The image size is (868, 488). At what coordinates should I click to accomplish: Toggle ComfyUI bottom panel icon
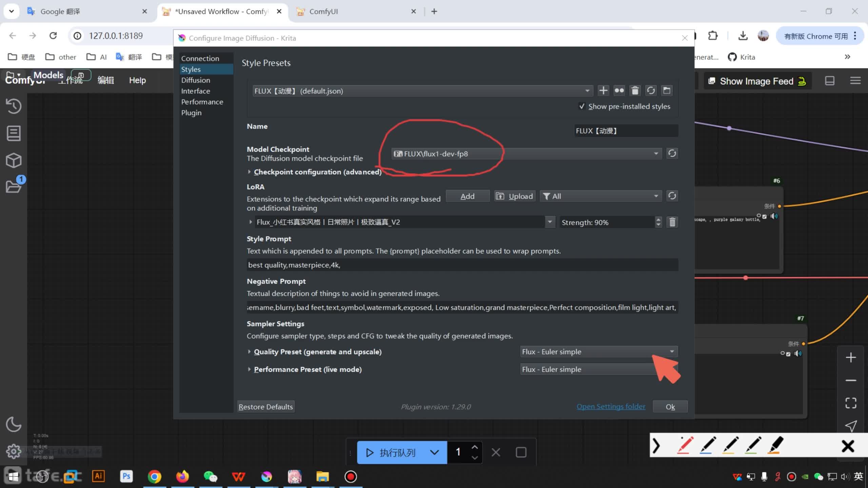(829, 81)
